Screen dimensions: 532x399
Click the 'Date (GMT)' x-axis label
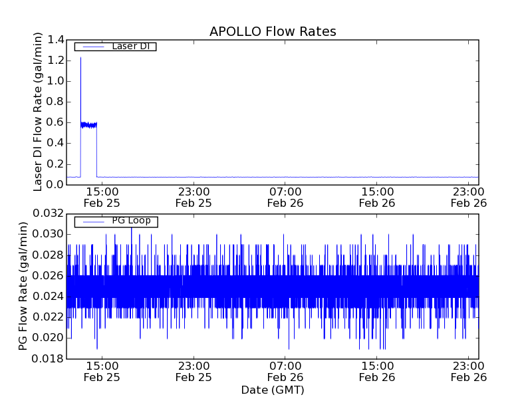(273, 390)
